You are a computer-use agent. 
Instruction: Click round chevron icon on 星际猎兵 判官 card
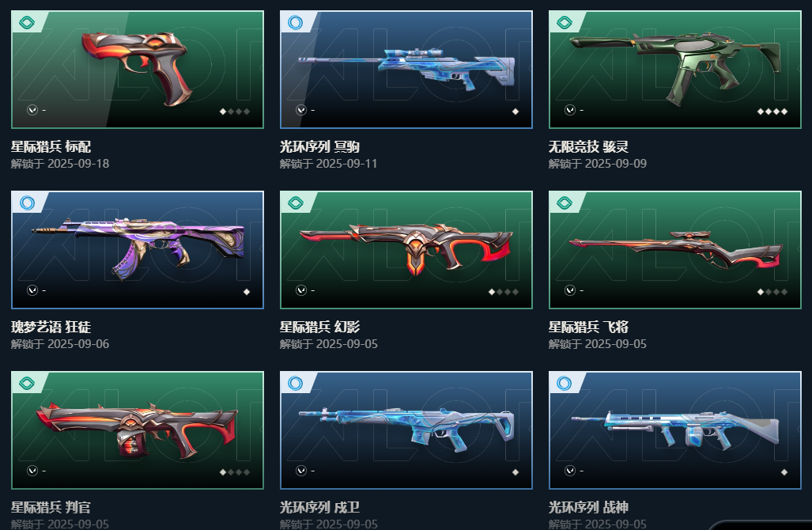click(x=32, y=471)
